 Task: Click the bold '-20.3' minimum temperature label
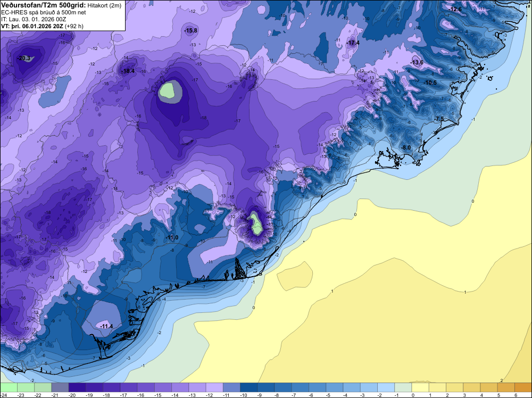click(x=24, y=59)
